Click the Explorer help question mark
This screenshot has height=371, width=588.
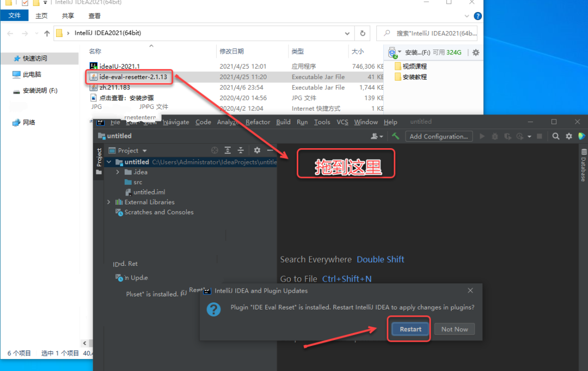pos(477,16)
